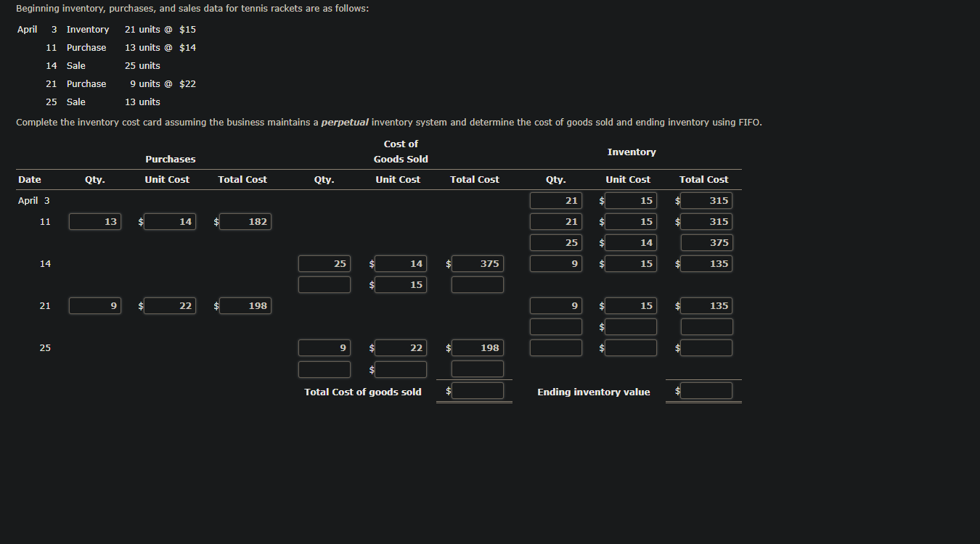Focus April 21 first-line inventory total cost 135
980x544 pixels.
point(706,306)
